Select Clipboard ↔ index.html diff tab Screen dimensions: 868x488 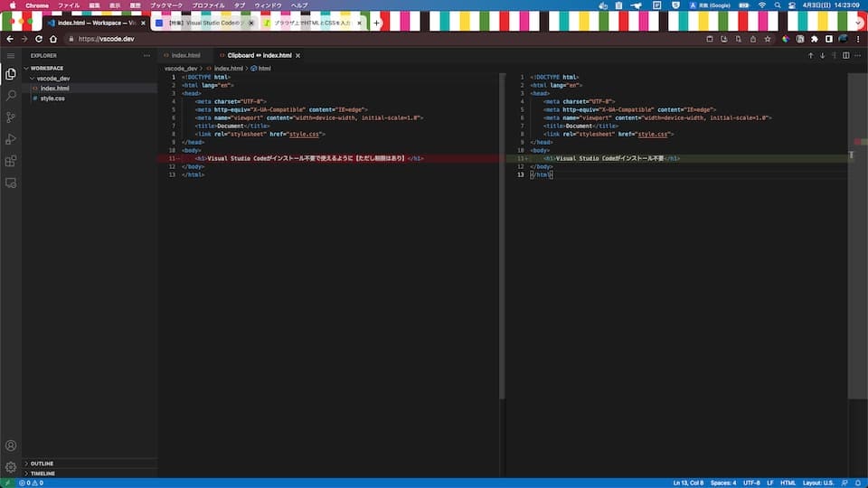click(259, 55)
